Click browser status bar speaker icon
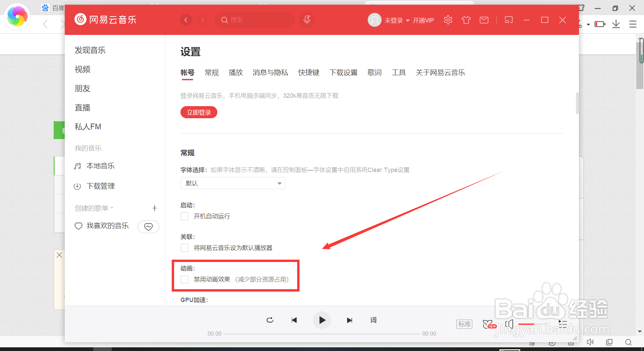 point(590,342)
